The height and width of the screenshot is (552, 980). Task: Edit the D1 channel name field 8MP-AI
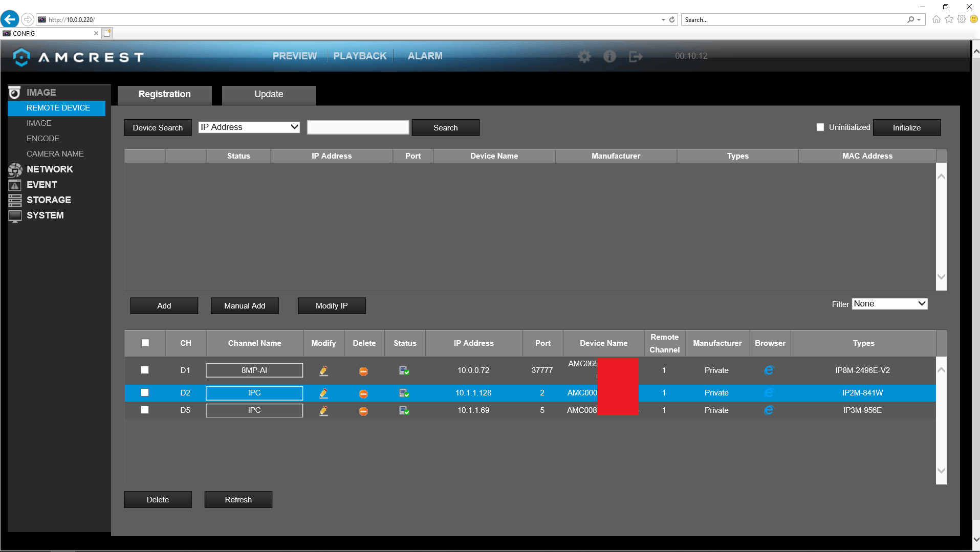click(254, 370)
